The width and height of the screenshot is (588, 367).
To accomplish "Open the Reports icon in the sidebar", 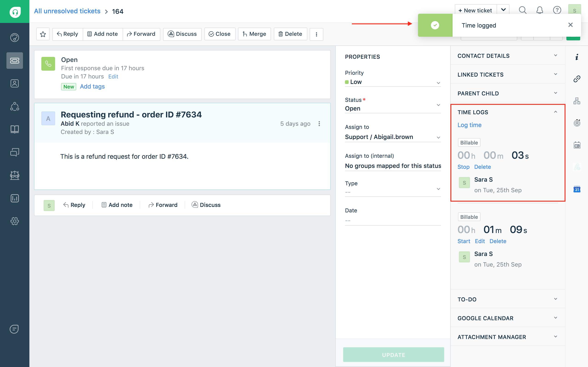I will (14, 198).
